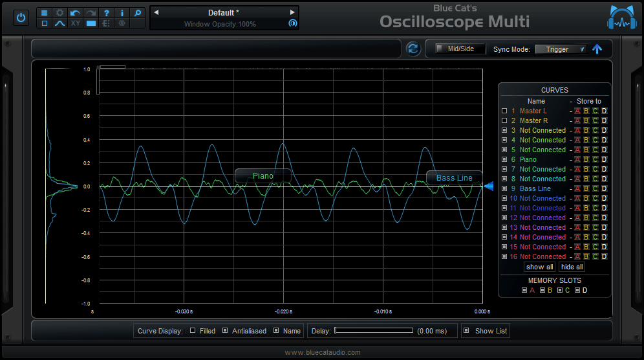Click the circular refresh sync button
Image resolution: width=644 pixels, height=360 pixels.
[x=413, y=49]
